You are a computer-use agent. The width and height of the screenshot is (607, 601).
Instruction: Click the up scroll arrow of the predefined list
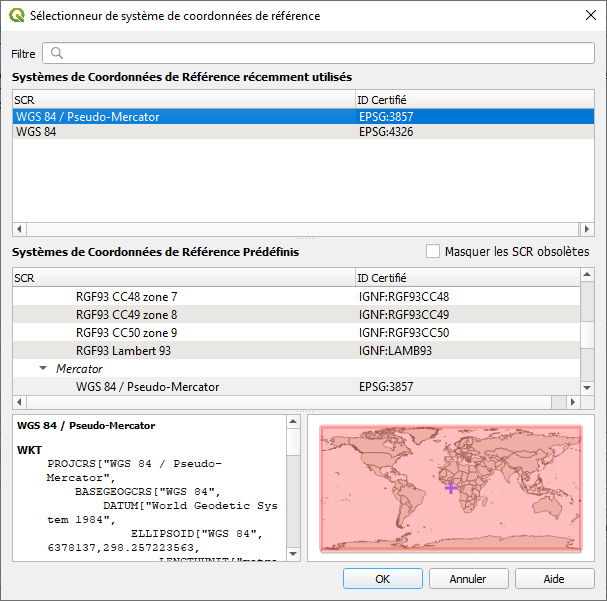[x=587, y=275]
